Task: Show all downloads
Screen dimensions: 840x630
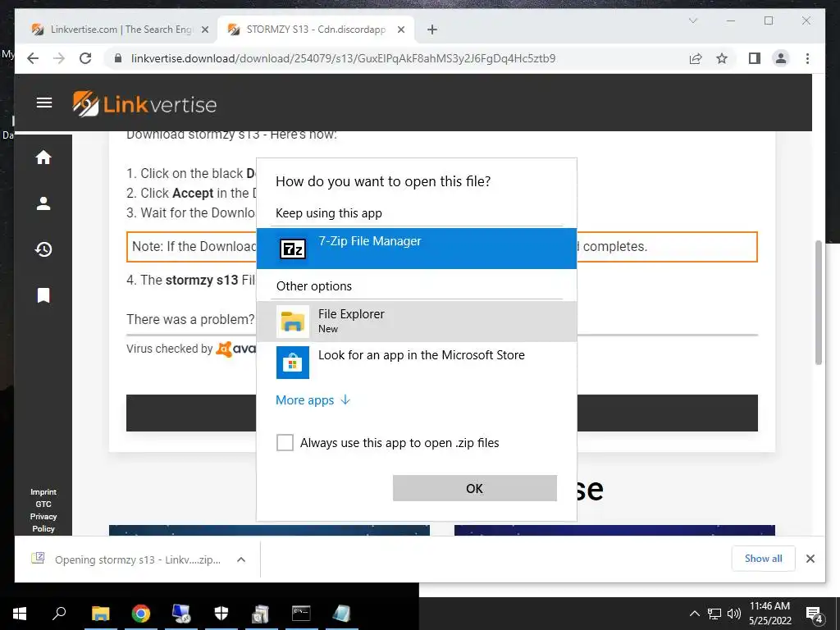Action: point(763,558)
